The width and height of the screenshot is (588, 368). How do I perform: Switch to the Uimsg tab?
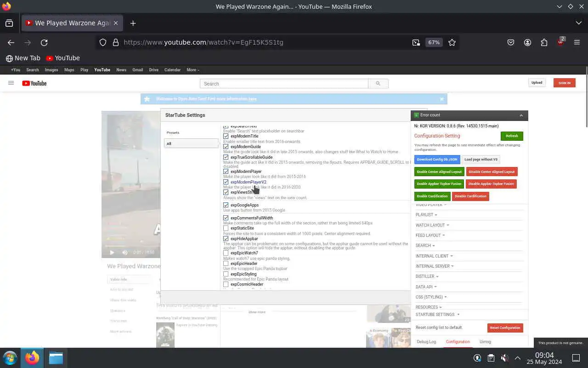[x=485, y=342]
